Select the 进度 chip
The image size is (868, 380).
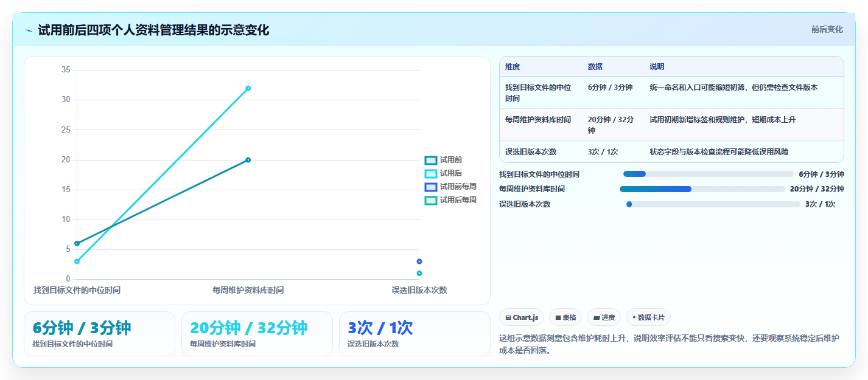pyautogui.click(x=604, y=317)
